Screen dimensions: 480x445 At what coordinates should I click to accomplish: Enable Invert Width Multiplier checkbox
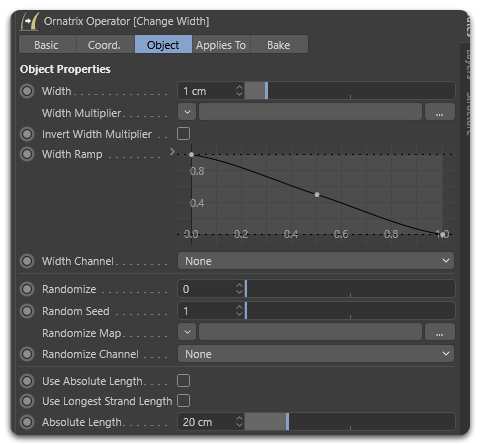tap(184, 134)
